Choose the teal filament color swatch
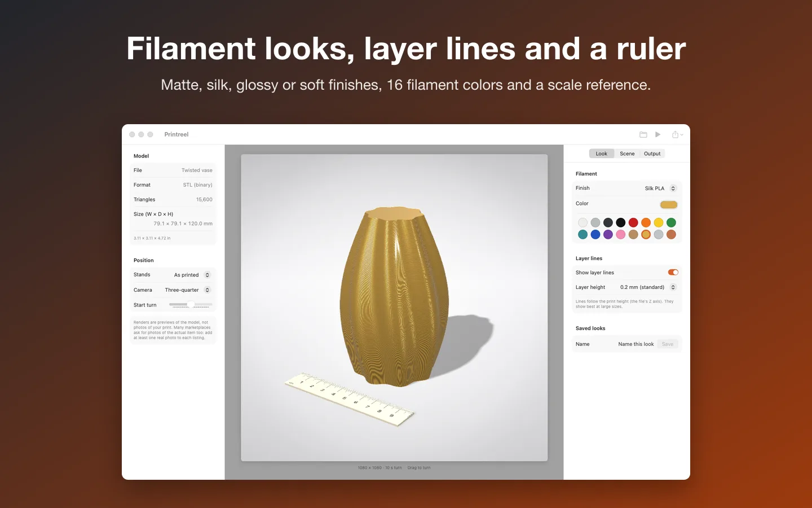The image size is (812, 508). point(582,234)
